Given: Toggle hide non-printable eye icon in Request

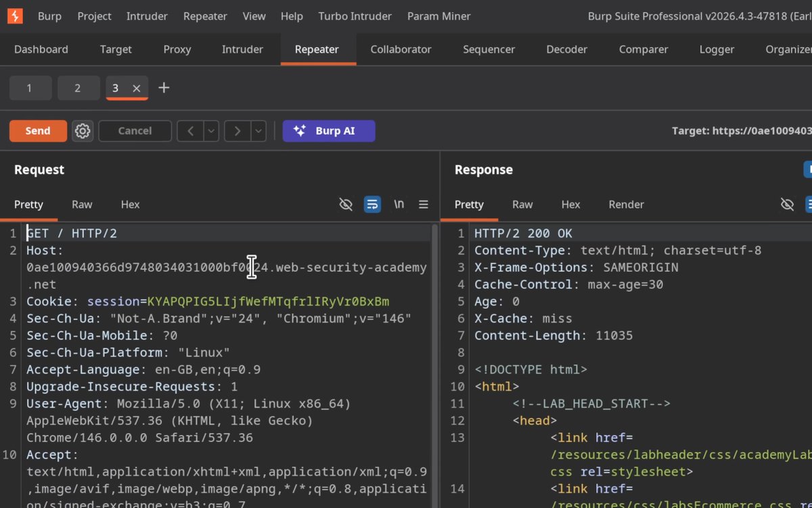Looking at the screenshot, I should tap(346, 205).
